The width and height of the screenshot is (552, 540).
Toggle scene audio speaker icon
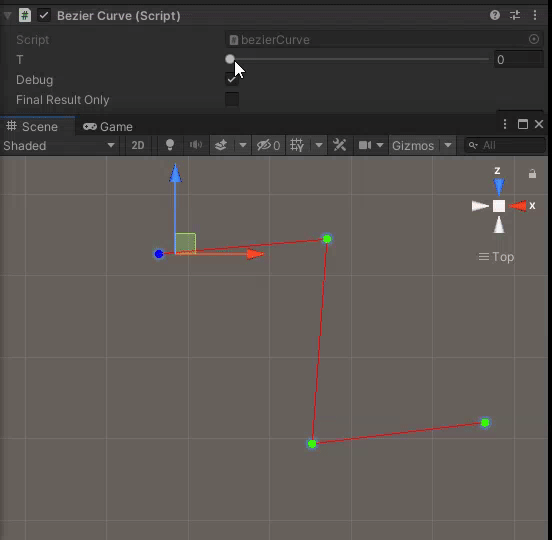[196, 145]
